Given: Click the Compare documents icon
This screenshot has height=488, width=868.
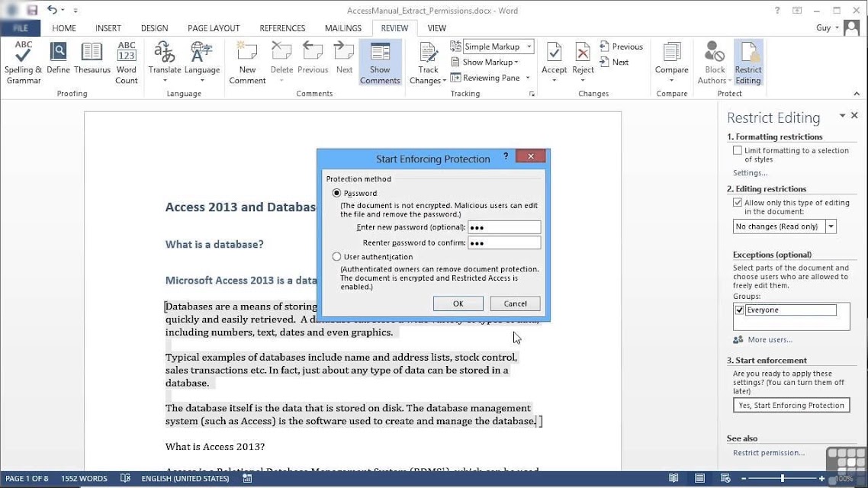Looking at the screenshot, I should point(671,63).
